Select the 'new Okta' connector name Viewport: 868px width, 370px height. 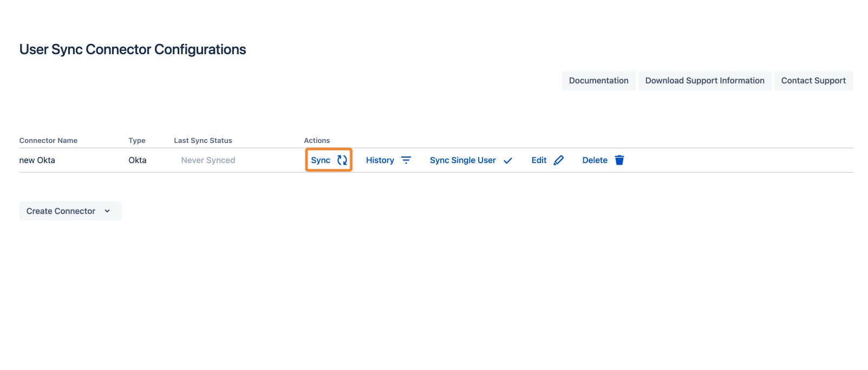pos(37,160)
